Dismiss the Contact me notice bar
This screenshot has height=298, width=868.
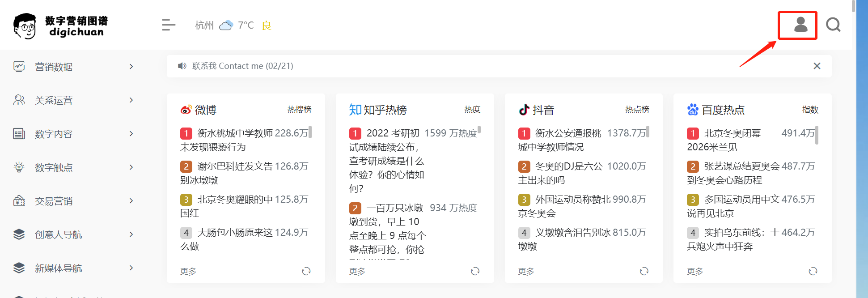(x=817, y=66)
